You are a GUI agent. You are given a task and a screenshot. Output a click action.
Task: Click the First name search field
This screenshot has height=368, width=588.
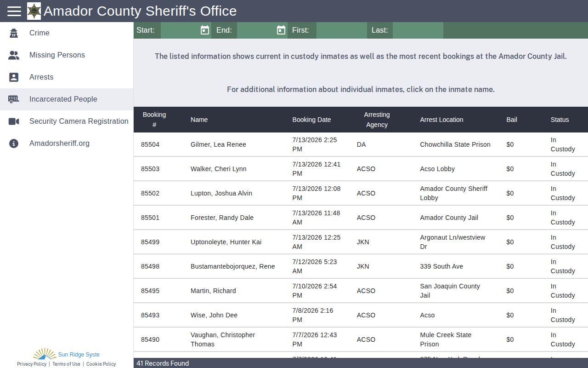point(341,30)
